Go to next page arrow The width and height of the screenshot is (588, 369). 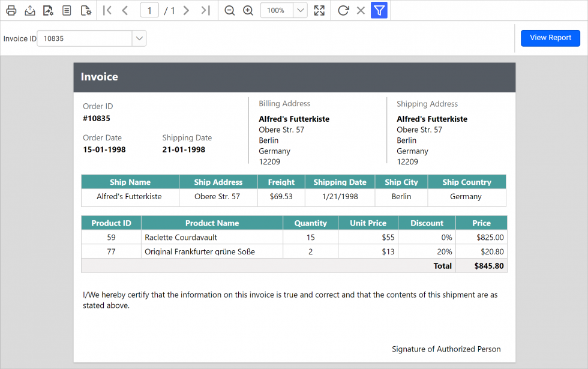[x=186, y=11]
